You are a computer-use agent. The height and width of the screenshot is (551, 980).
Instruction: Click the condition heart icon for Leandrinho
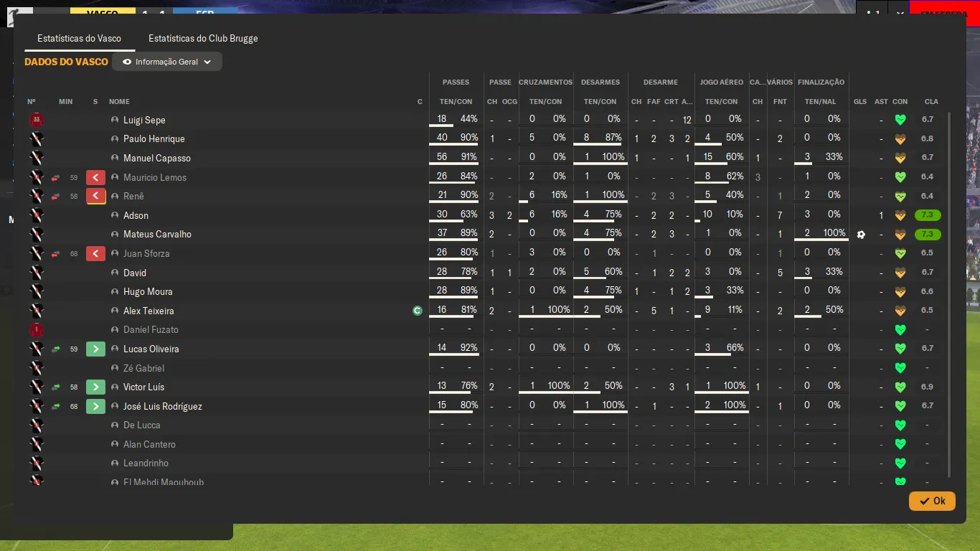click(900, 463)
